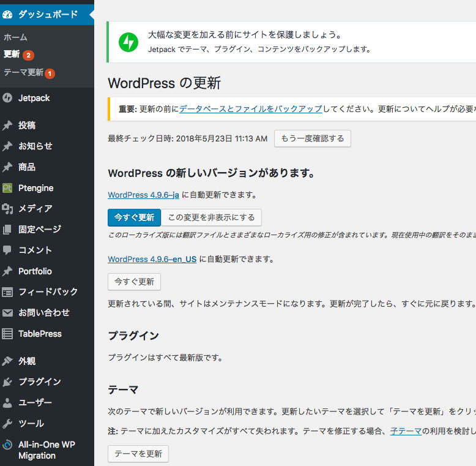Click the media icon beside メディア
This screenshot has height=466, width=476.
click(7, 209)
